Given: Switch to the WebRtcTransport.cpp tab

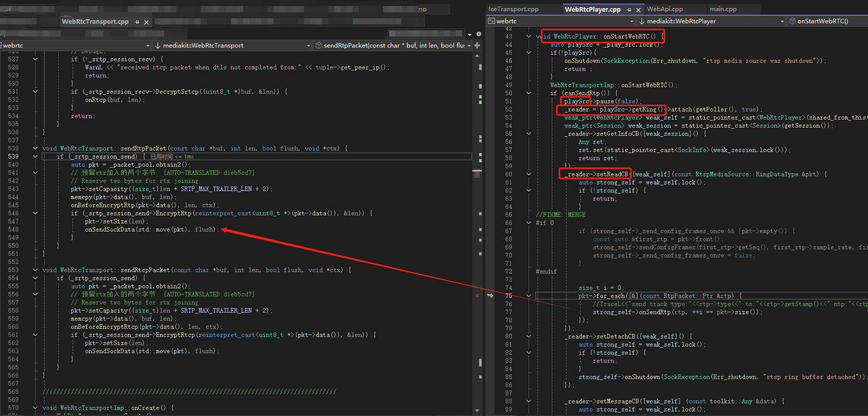Looking at the screenshot, I should [95, 22].
